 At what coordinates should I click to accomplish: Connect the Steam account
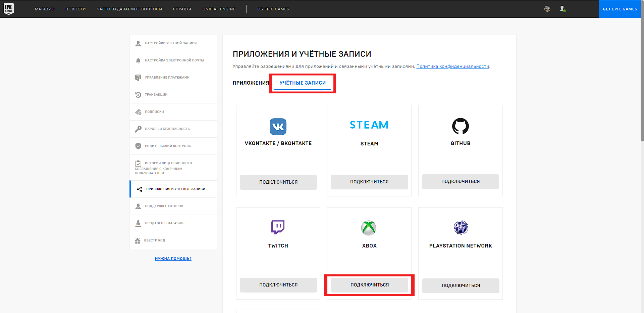coord(369,182)
